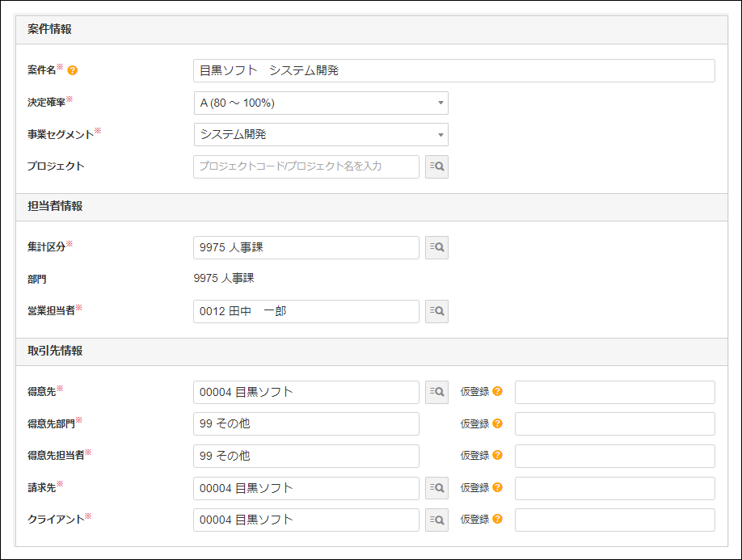Click the 案件名 text field

[x=453, y=70]
